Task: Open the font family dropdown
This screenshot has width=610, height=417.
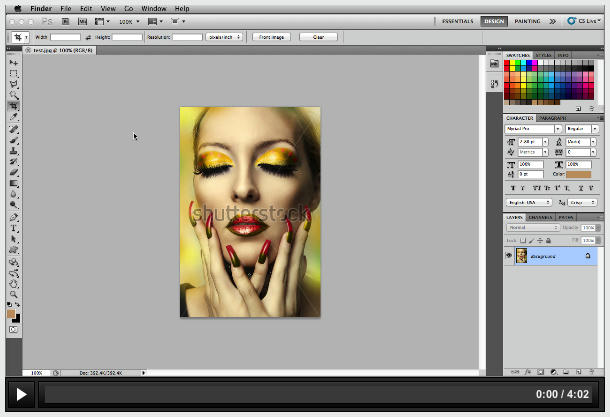Action: tap(533, 129)
